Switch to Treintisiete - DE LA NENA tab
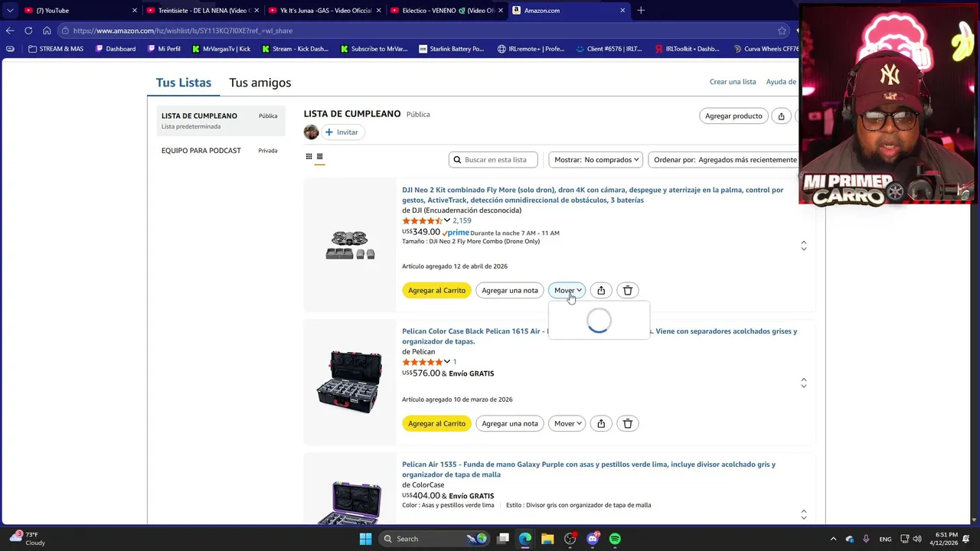 tap(202, 11)
